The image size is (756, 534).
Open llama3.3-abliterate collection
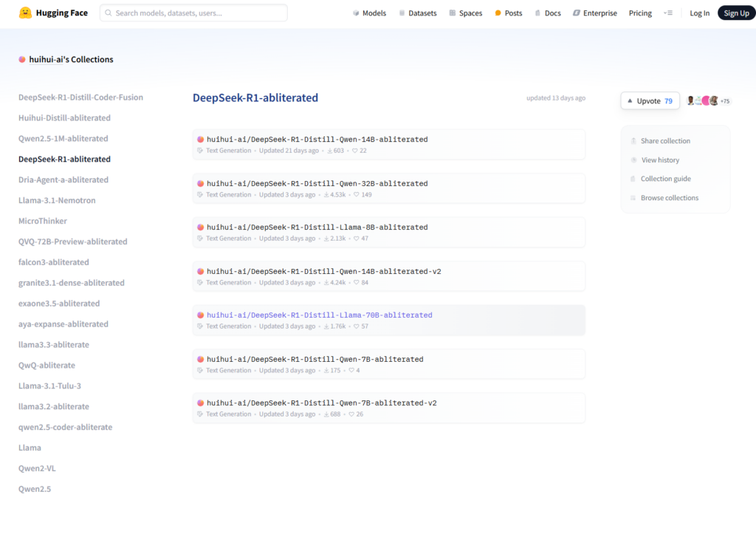point(53,345)
